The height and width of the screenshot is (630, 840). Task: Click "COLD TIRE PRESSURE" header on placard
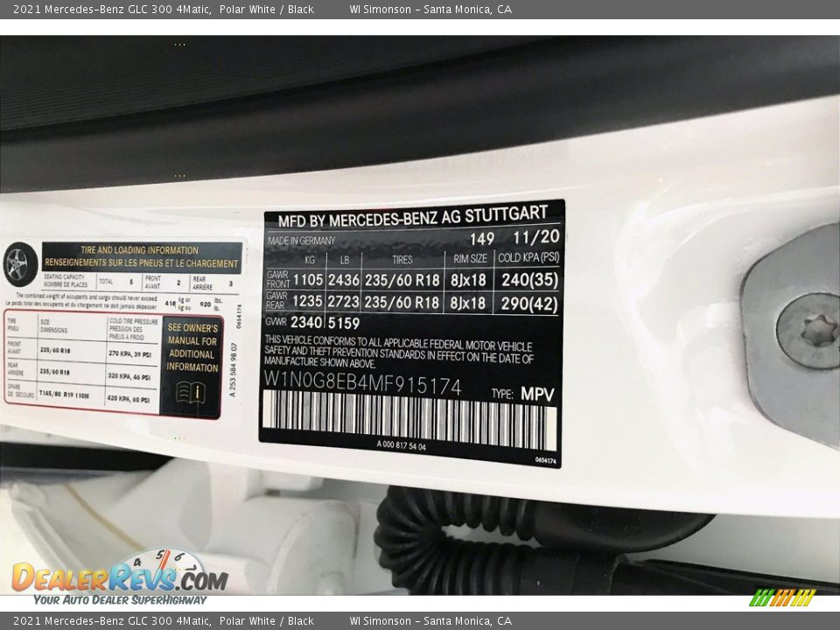tap(133, 321)
